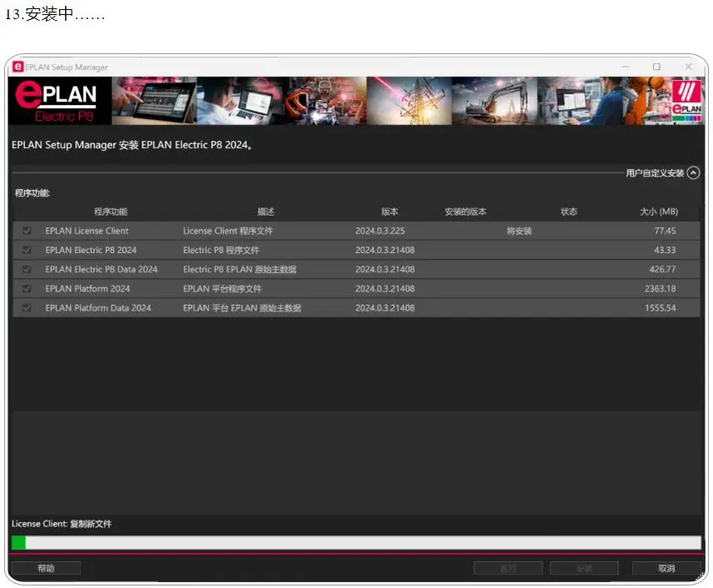Viewport: 713px width, 588px height.
Task: Click the 将安装 status cell
Action: tap(519, 231)
